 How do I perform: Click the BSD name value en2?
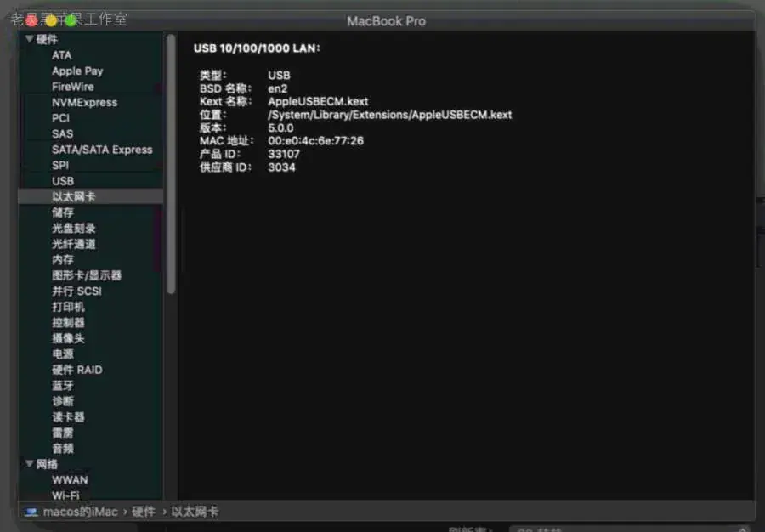click(278, 88)
